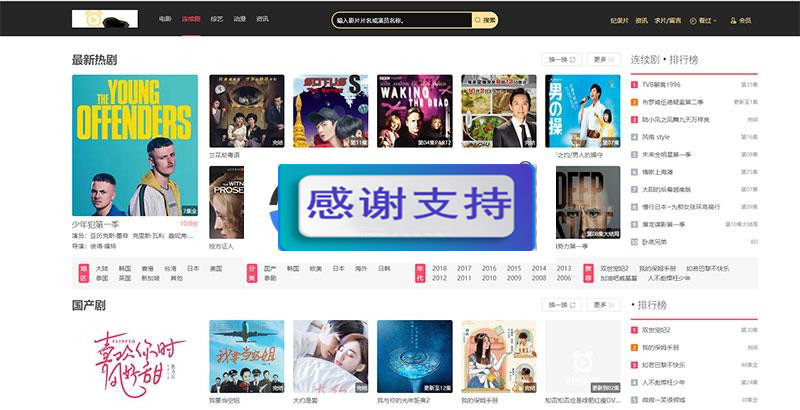This screenshot has width=800, height=410.
Task: Open the 男の操 poster thumbnail
Action: pyautogui.click(x=583, y=111)
